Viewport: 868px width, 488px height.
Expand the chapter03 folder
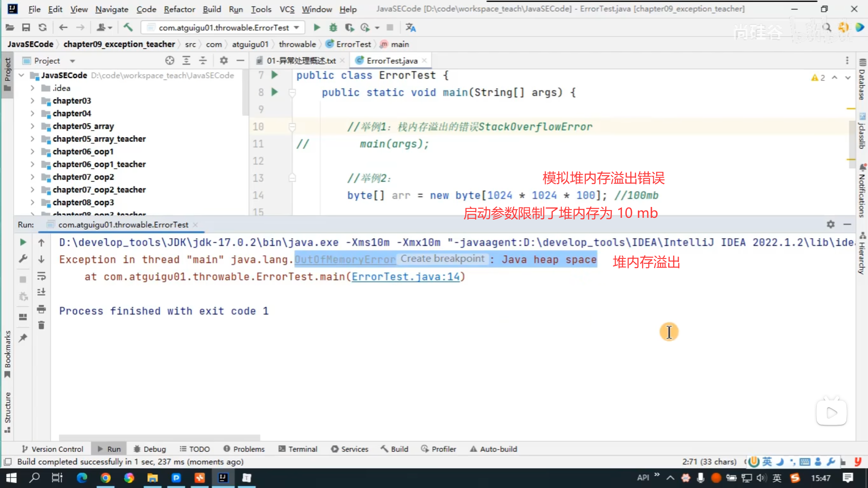[x=33, y=101]
